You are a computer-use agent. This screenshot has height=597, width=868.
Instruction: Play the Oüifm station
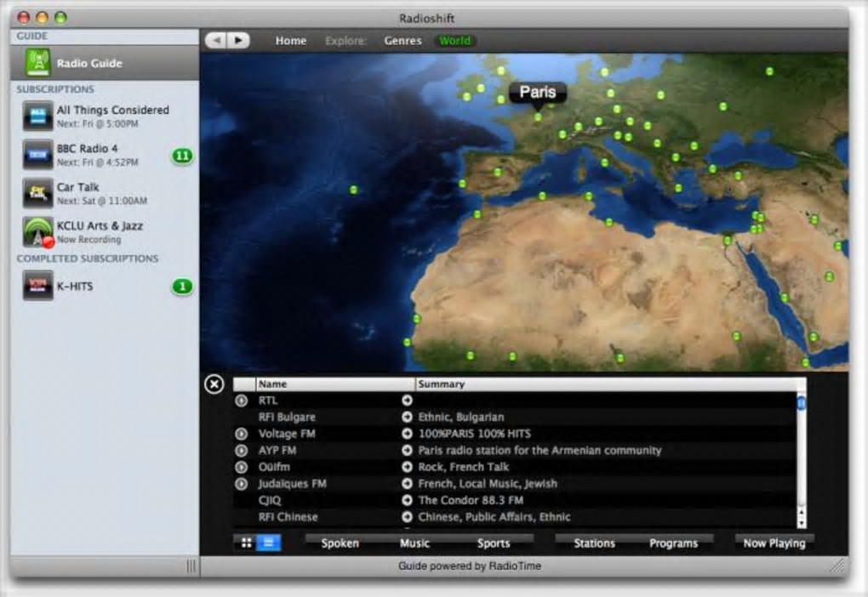242,467
